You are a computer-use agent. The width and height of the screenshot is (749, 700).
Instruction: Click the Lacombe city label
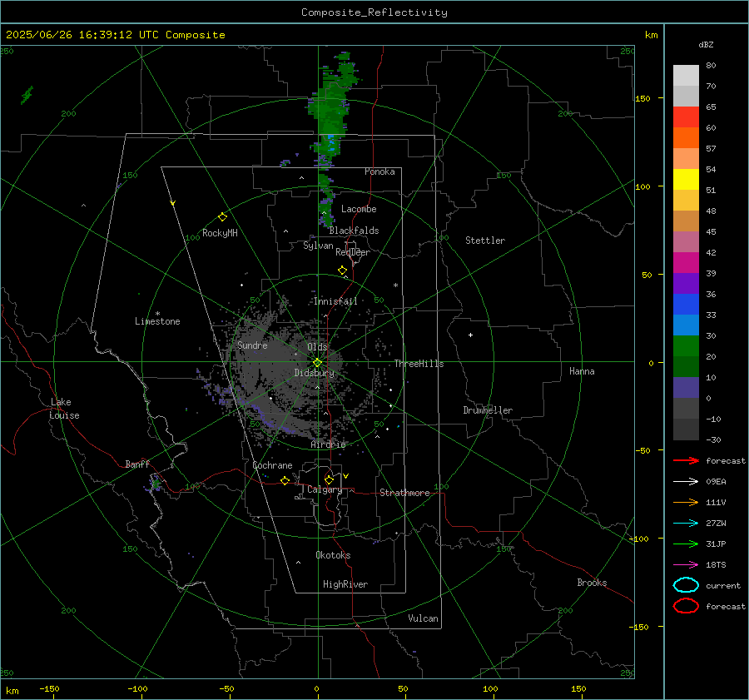[x=359, y=209]
